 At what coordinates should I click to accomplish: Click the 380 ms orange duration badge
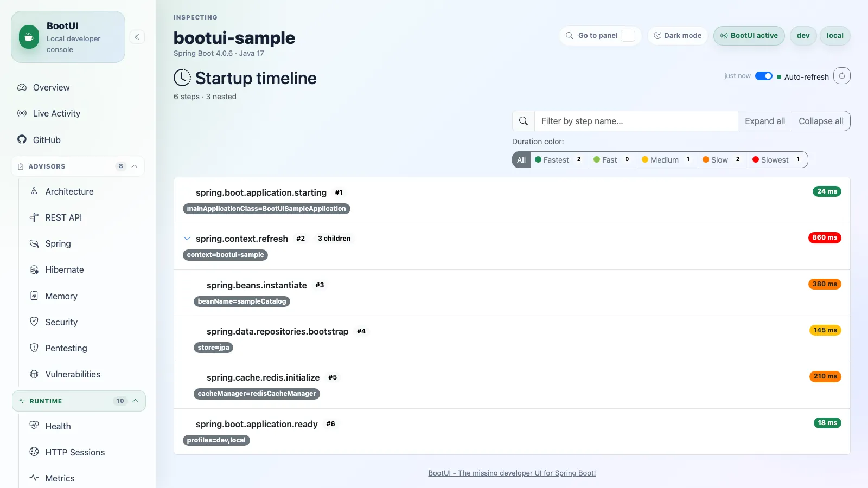825,284
